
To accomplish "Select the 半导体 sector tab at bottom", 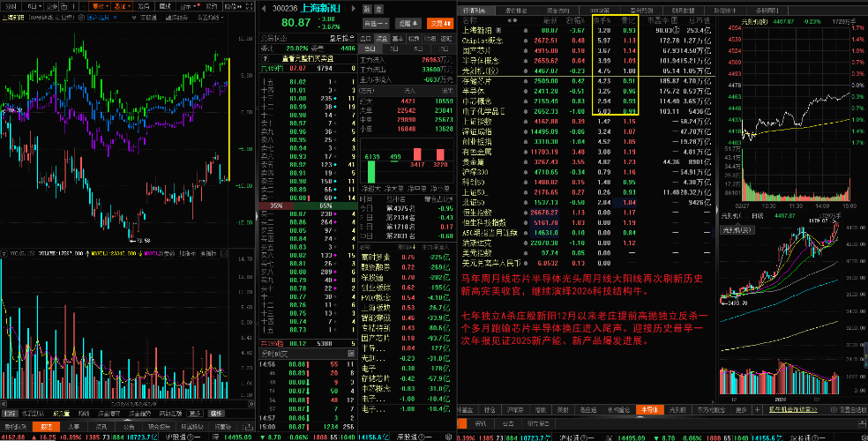I will [x=650, y=410].
